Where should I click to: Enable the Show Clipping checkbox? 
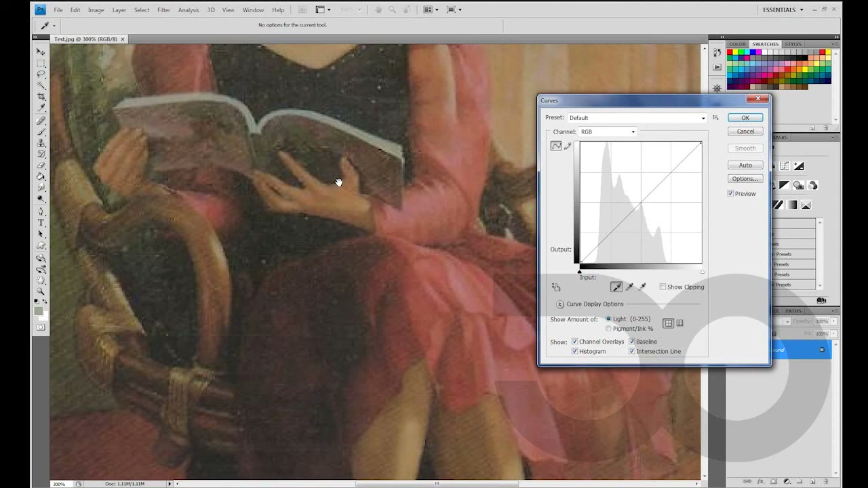click(x=663, y=287)
